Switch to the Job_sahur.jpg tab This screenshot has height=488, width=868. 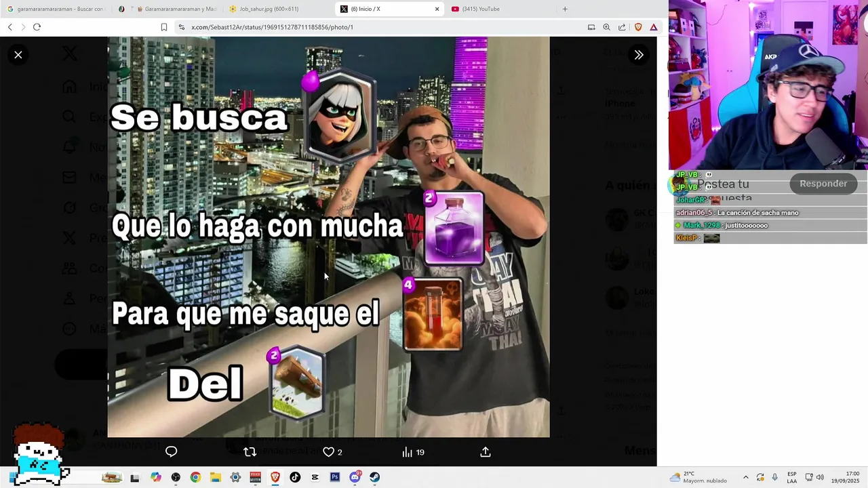tap(278, 9)
